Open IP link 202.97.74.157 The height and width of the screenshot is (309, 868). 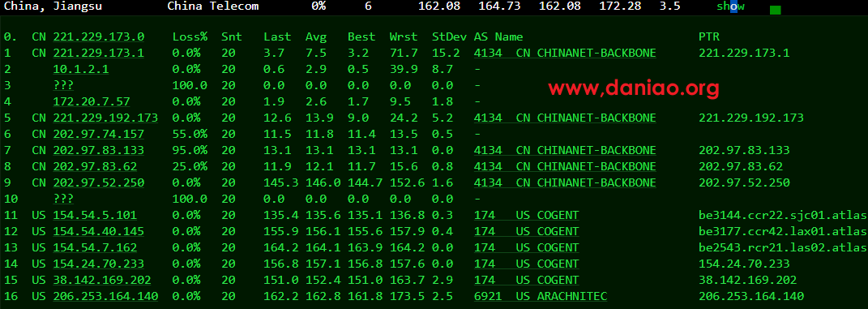click(99, 134)
